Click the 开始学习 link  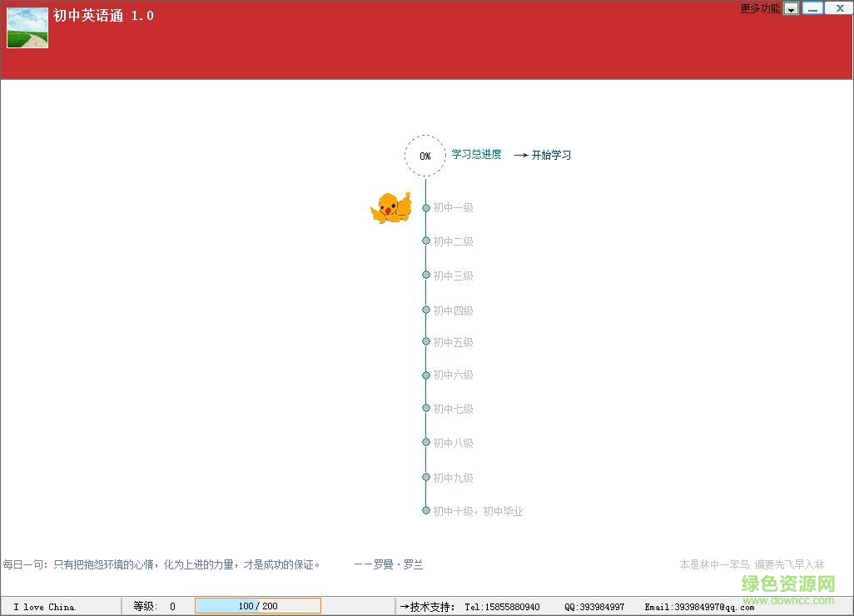coord(549,155)
